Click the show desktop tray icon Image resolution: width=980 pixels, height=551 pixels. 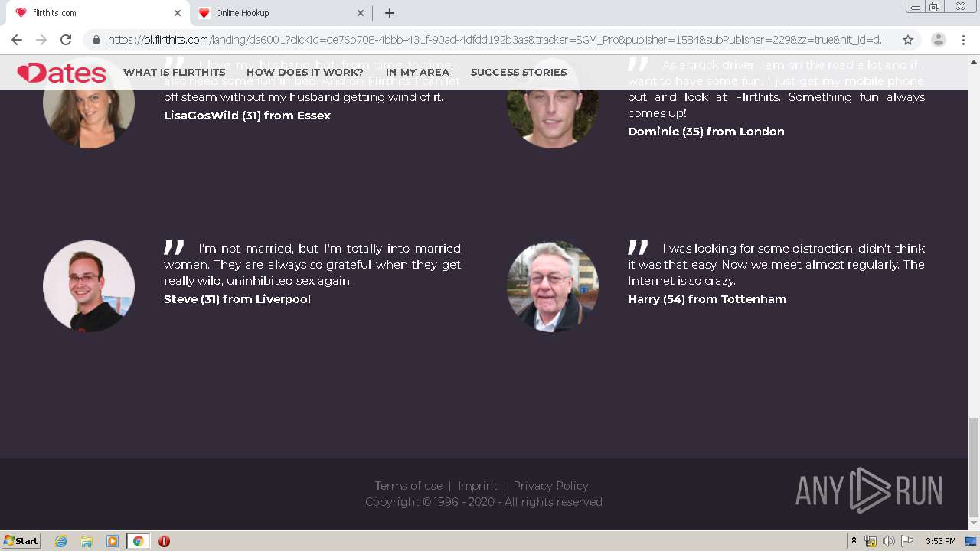tap(972, 541)
